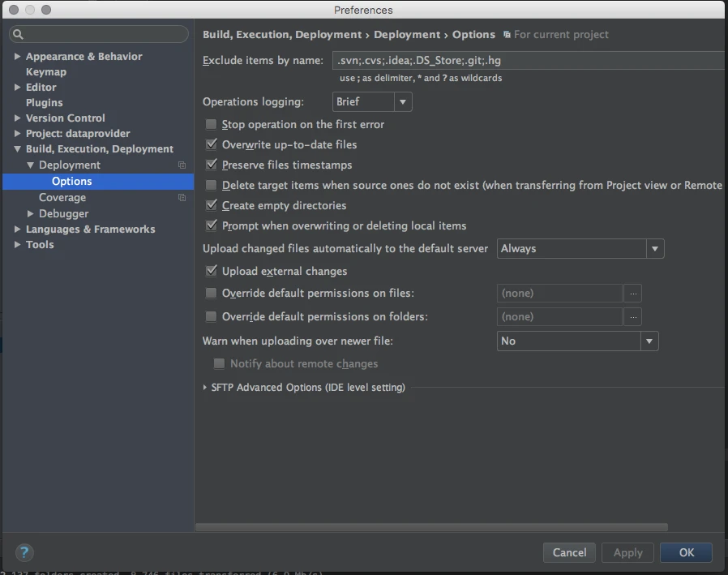Expand Version Control tree node
Image resolution: width=728 pixels, height=575 pixels.
pos(17,118)
